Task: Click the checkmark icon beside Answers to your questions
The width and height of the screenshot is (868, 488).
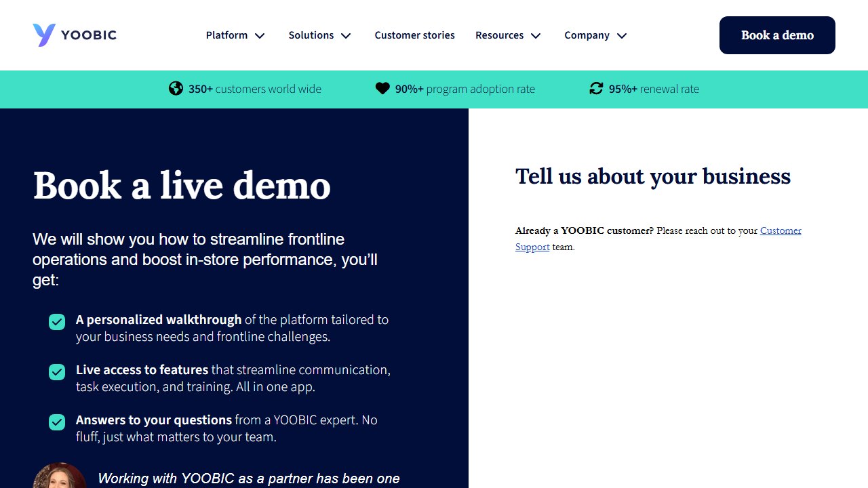Action: tap(57, 422)
